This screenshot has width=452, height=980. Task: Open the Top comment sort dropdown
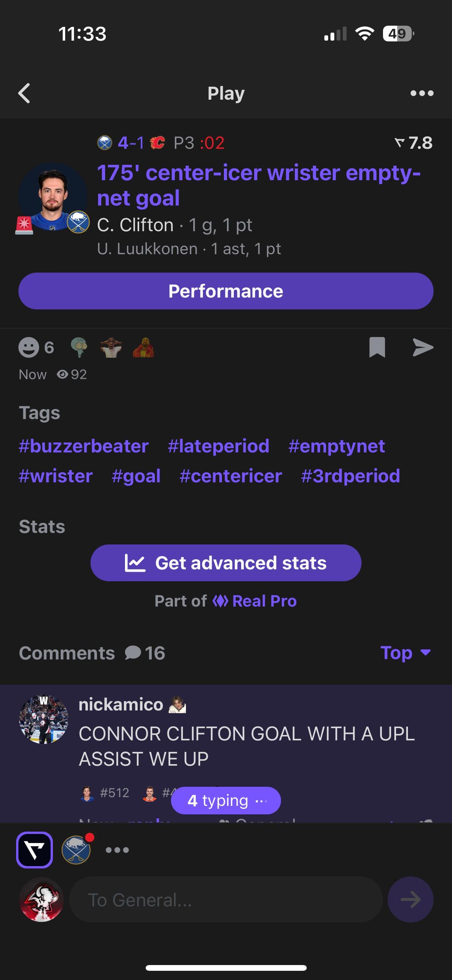tap(405, 653)
